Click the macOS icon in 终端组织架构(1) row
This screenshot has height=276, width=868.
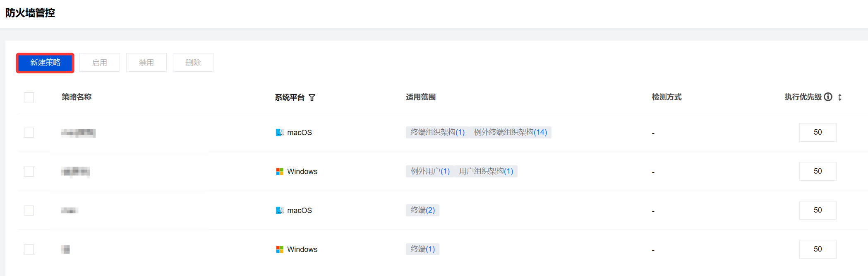[x=280, y=133]
